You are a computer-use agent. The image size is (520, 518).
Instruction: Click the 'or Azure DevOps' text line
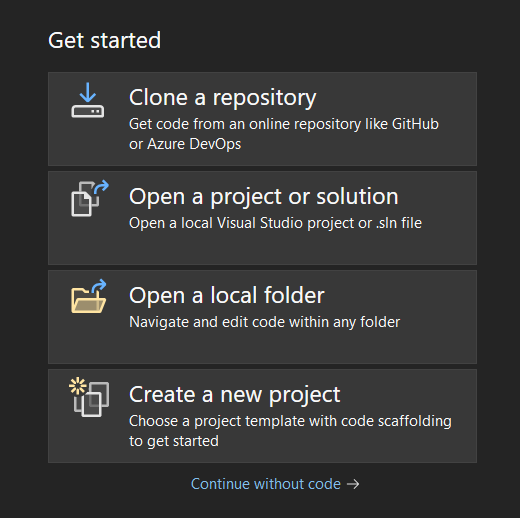(x=185, y=144)
